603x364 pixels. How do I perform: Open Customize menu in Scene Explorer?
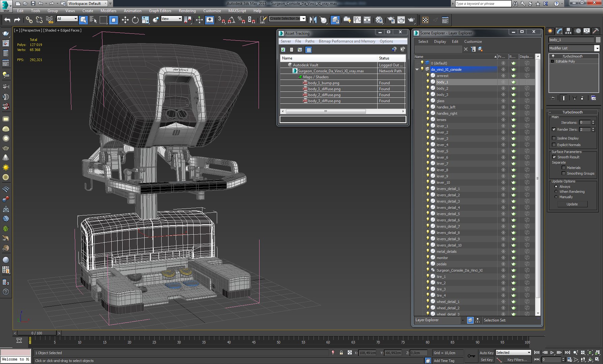tap(473, 41)
